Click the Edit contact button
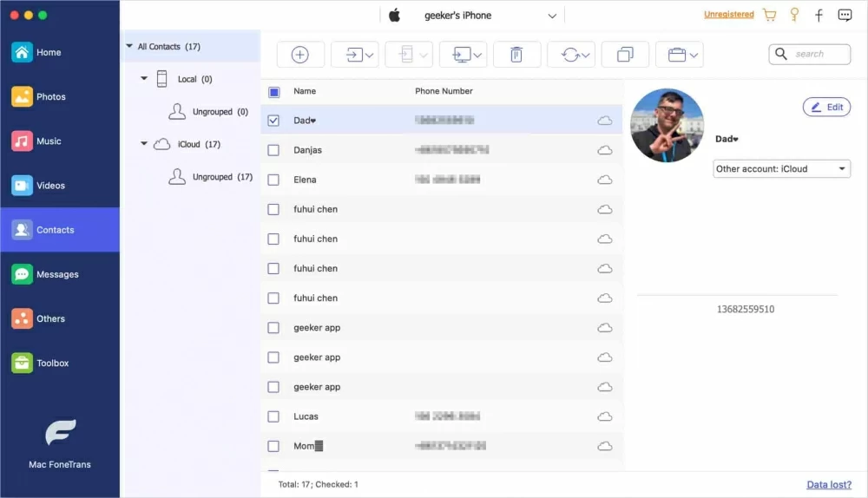 (826, 108)
